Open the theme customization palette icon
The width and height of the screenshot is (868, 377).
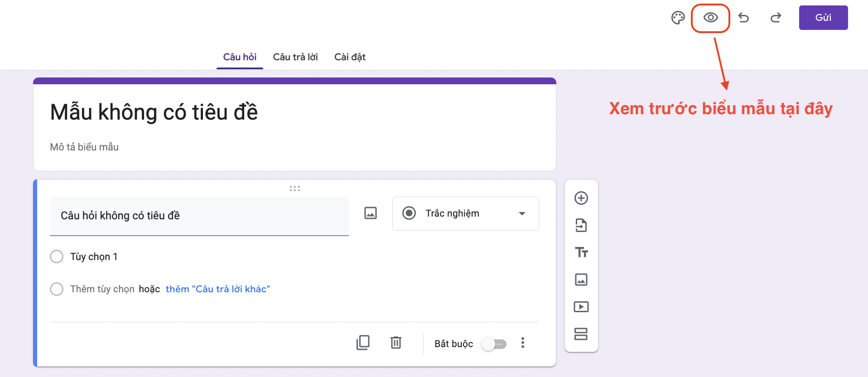click(x=678, y=18)
